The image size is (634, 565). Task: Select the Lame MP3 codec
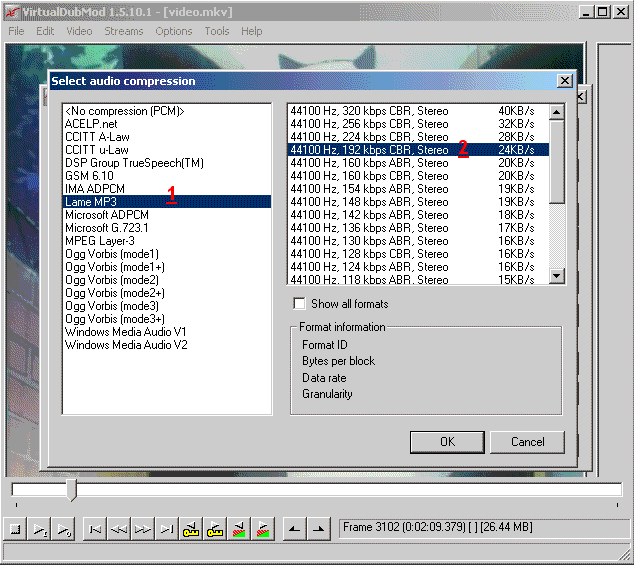167,201
